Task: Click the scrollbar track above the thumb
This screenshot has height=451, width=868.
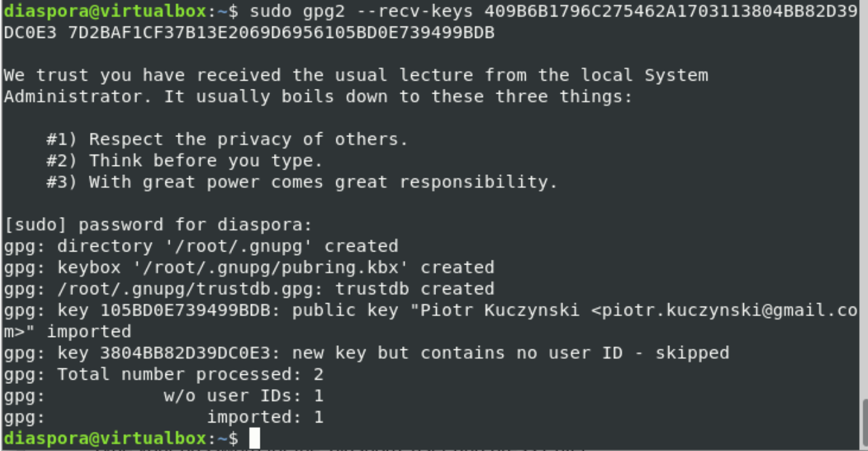Action: click(865, 203)
